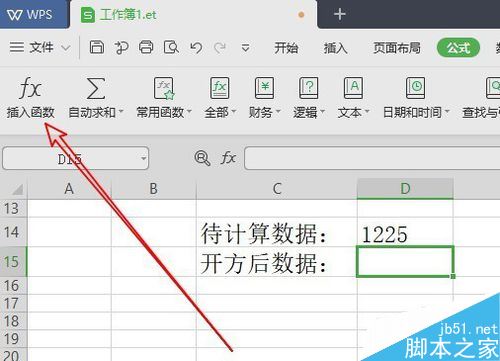Select column A header
Viewport: 500px width, 361px height.
pyautogui.click(x=69, y=189)
